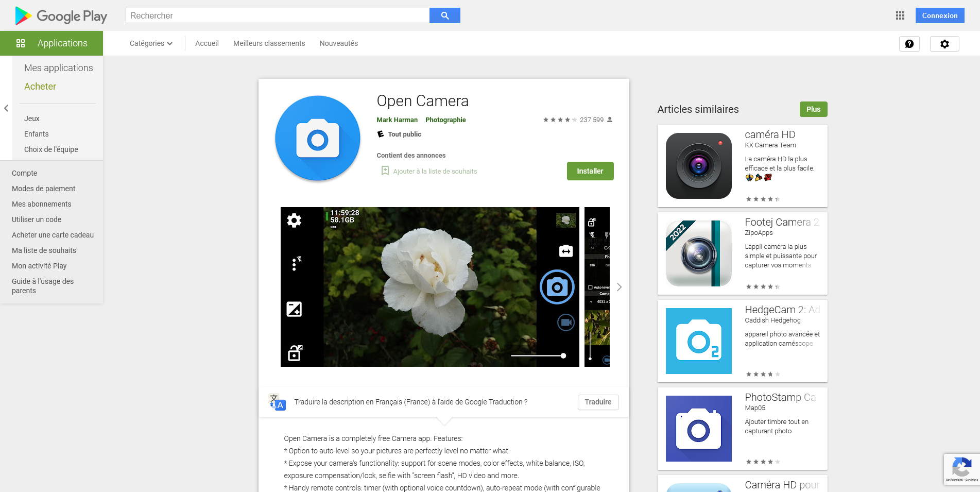
Task: Click ZipoApps developer name
Action: click(x=759, y=233)
